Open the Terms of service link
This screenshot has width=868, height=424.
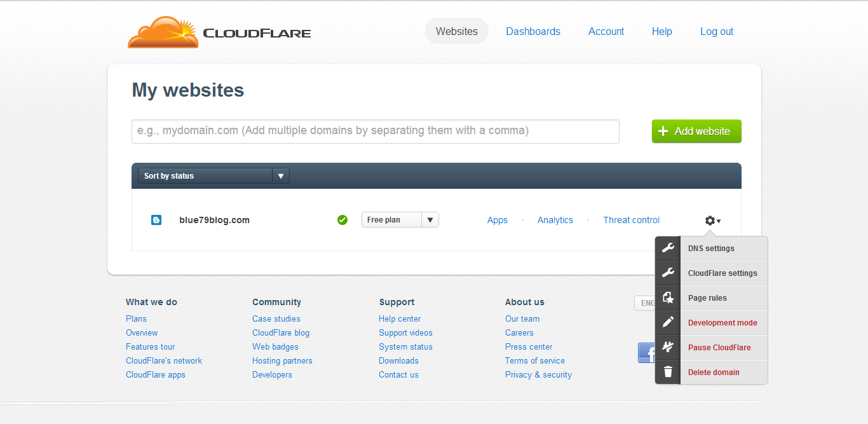pyautogui.click(x=535, y=360)
